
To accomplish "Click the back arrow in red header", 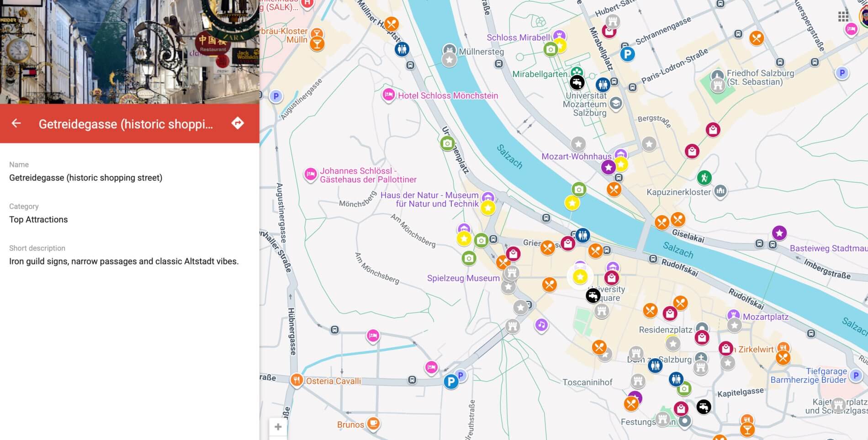I will pyautogui.click(x=16, y=123).
